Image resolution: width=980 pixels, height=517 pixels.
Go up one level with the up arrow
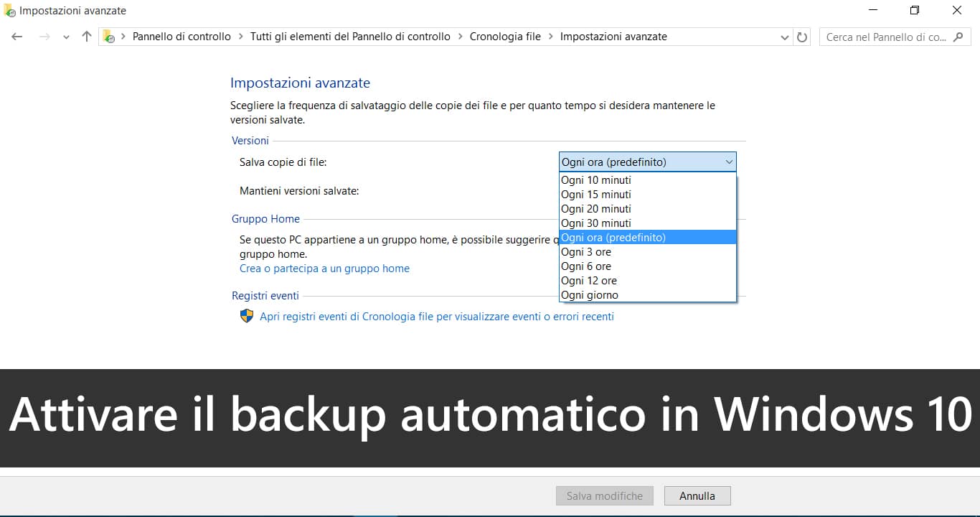(x=86, y=37)
